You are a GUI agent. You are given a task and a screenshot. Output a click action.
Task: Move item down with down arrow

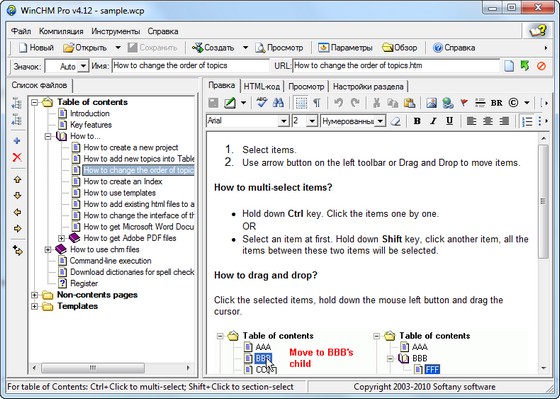pyautogui.click(x=17, y=195)
